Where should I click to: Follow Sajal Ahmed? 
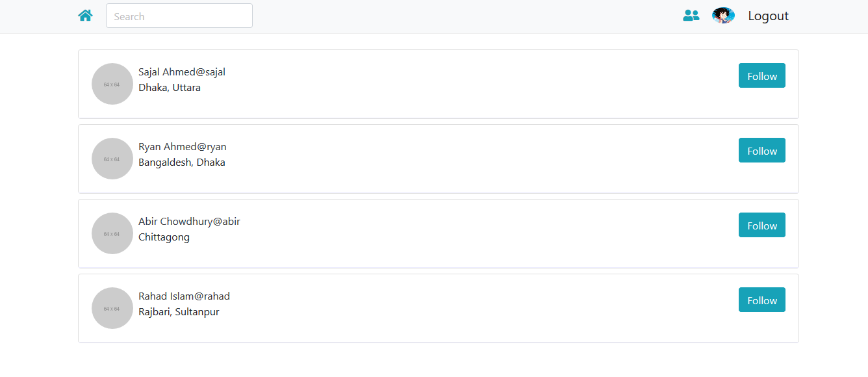click(x=761, y=75)
